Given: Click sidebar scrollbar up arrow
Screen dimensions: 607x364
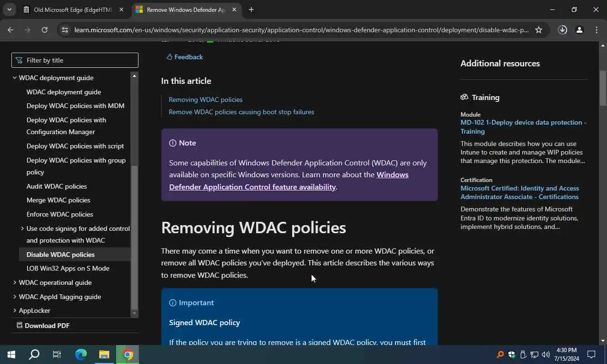Looking at the screenshot, I should [134, 75].
